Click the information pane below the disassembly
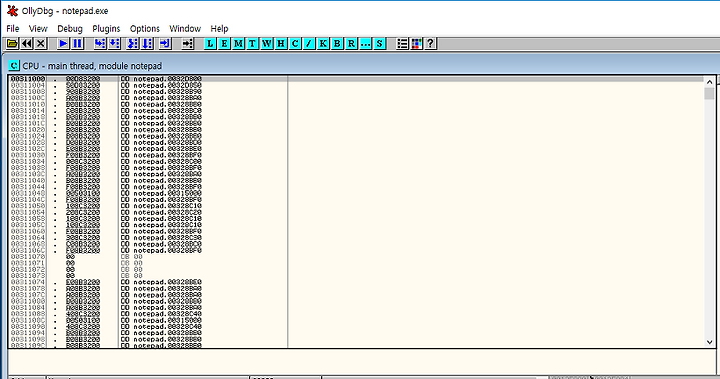The width and height of the screenshot is (720, 379). pos(362,362)
